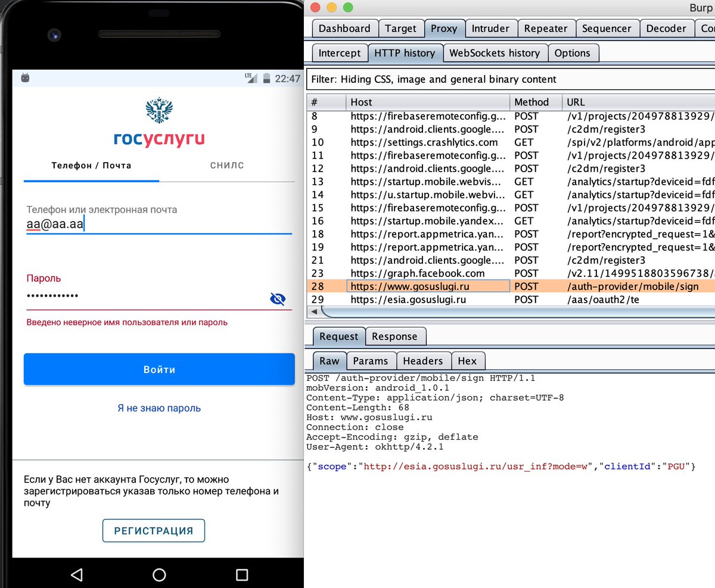Open the Dashboard tab in Burp
The width and height of the screenshot is (715, 588).
(x=344, y=29)
